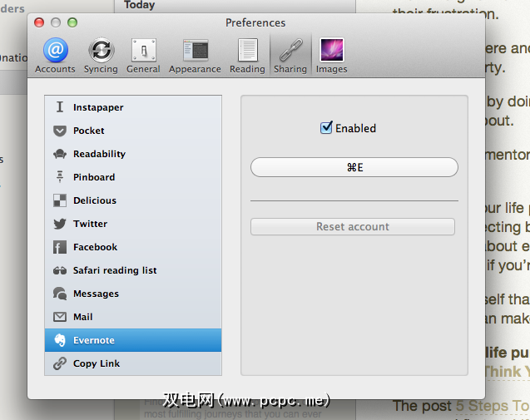Select Instapaper label in services list
530x420 pixels.
98,107
